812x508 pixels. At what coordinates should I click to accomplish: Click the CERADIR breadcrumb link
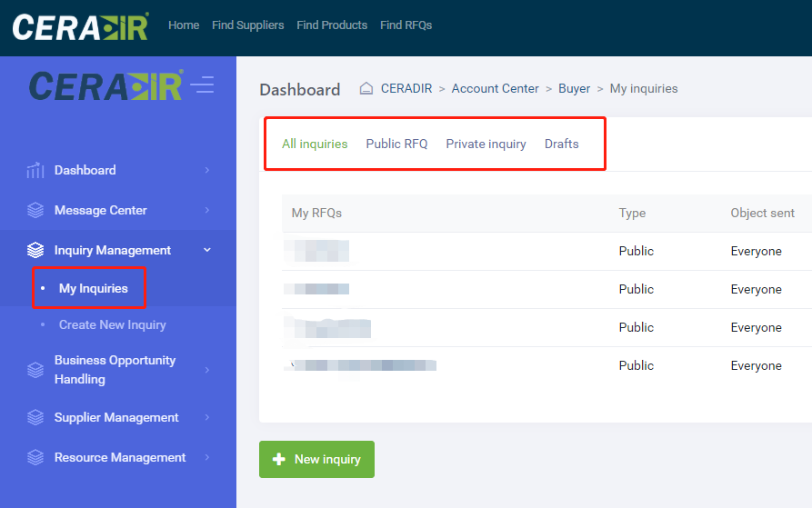coord(406,88)
